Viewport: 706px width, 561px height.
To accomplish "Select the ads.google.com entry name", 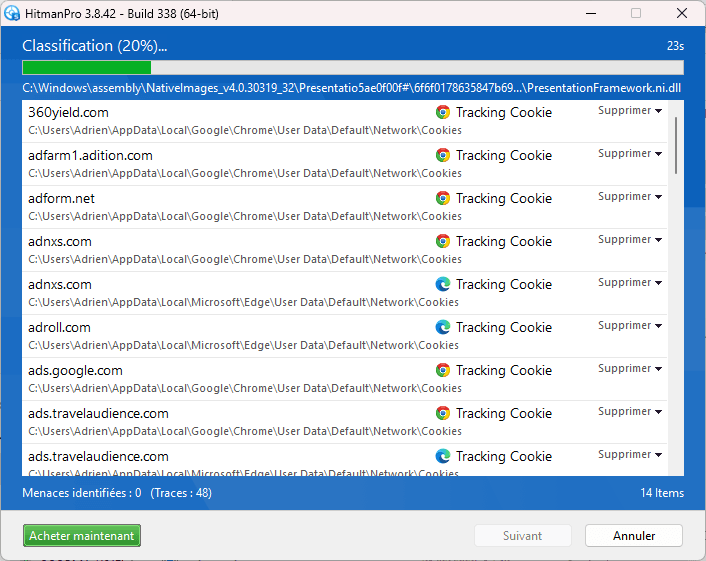I will 75,371.
